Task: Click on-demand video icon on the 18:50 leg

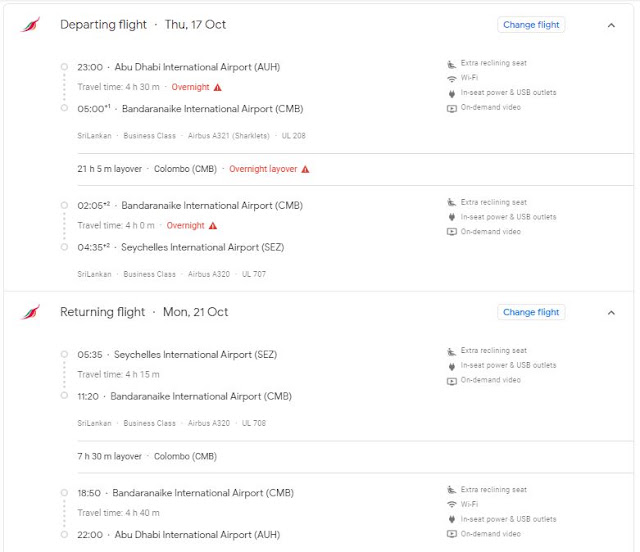Action: [451, 534]
